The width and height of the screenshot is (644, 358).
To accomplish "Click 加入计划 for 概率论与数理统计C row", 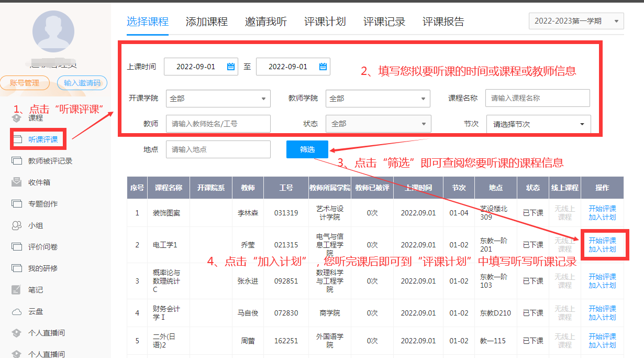I will tap(602, 285).
